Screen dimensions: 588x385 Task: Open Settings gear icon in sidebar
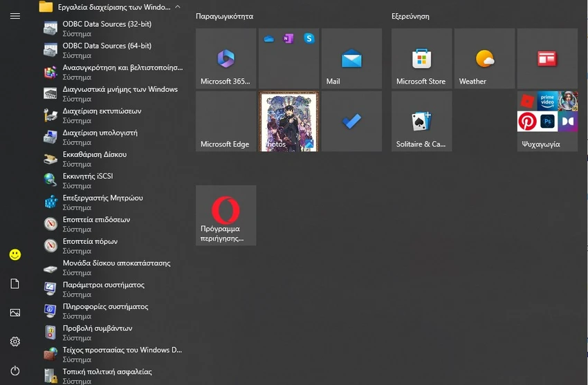click(15, 341)
